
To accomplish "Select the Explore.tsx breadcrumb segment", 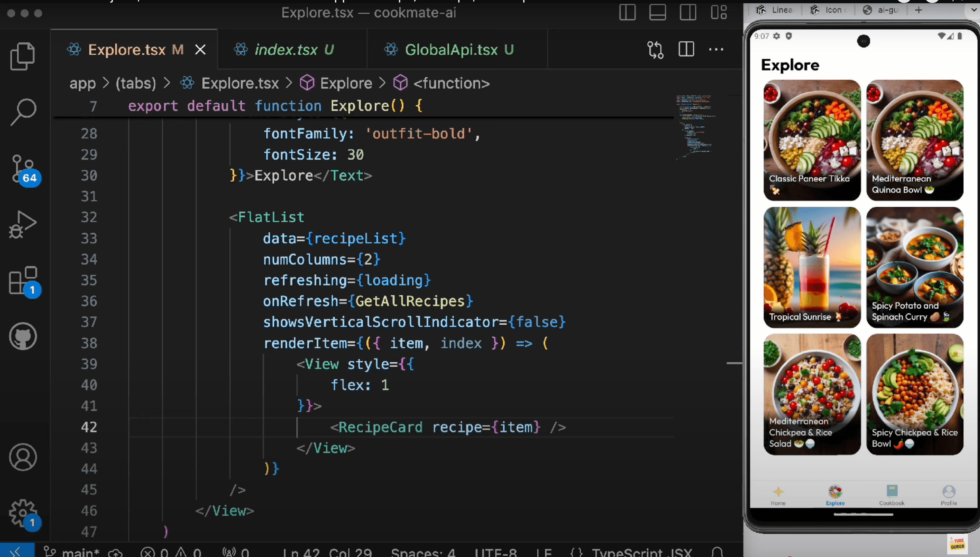I will coord(230,84).
